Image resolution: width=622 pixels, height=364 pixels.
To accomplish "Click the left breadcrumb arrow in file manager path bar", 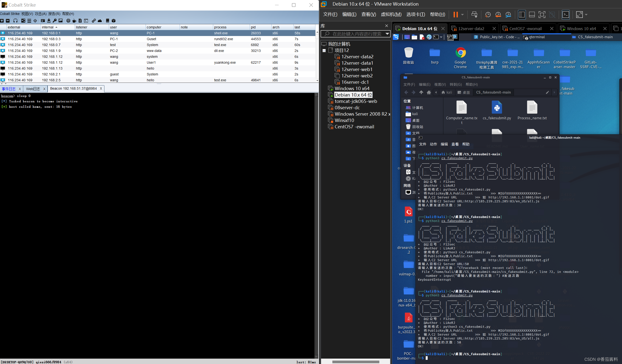I will point(436,92).
